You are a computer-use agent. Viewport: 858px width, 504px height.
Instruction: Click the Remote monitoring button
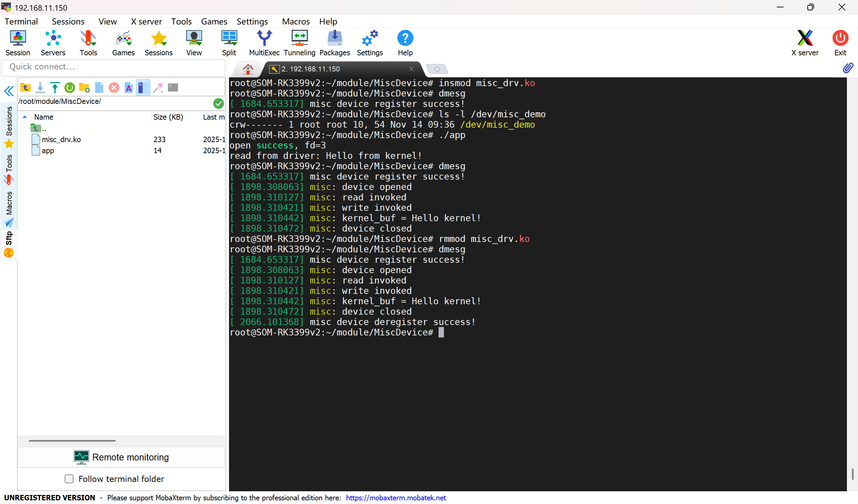click(x=121, y=457)
